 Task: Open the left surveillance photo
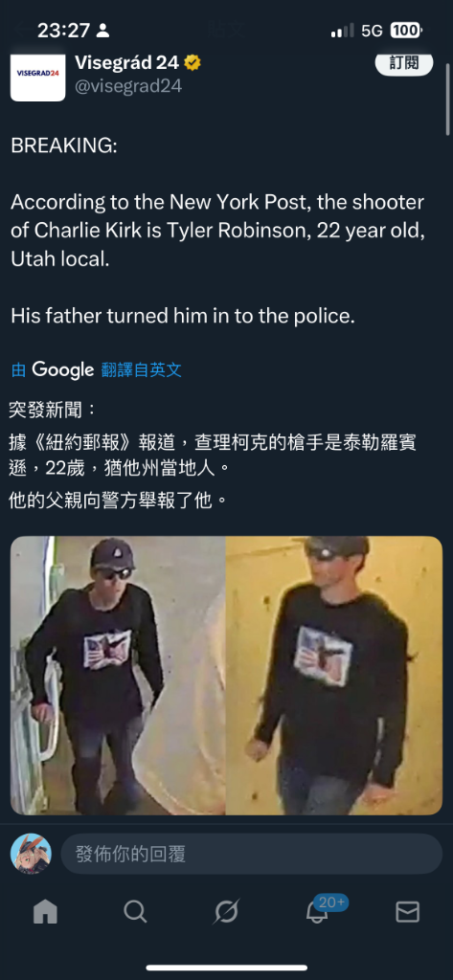pyautogui.click(x=118, y=676)
